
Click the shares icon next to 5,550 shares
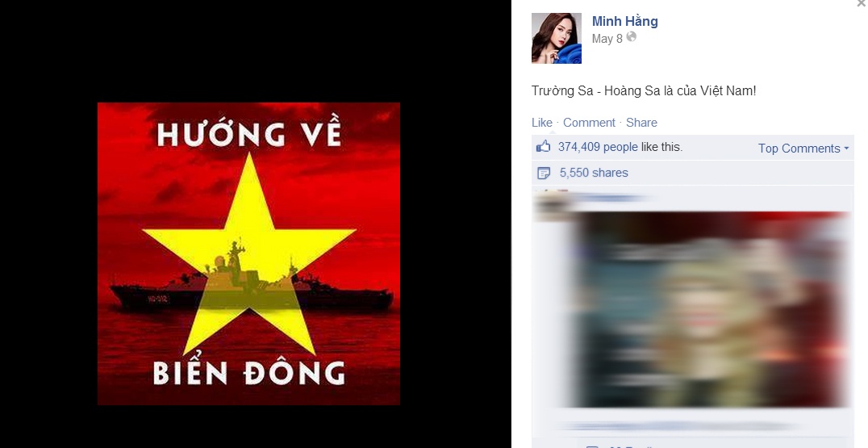pos(544,174)
